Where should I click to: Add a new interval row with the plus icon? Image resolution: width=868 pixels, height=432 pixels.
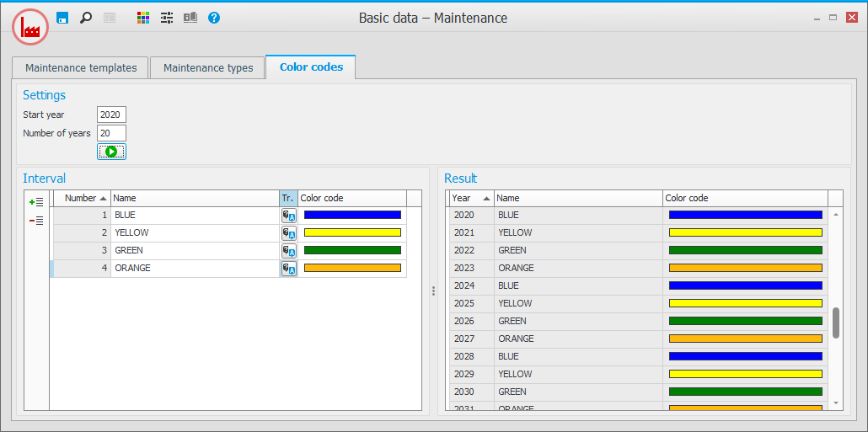[x=36, y=202]
